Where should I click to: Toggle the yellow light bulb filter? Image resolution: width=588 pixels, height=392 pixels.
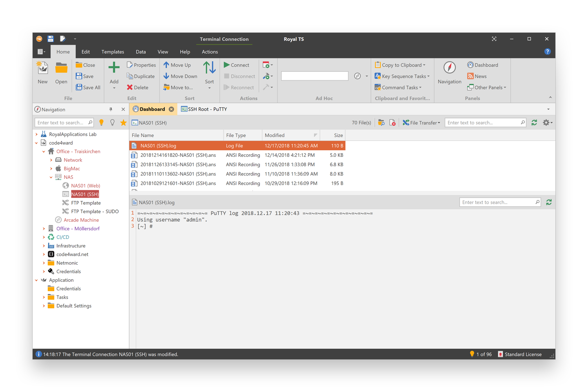click(102, 122)
